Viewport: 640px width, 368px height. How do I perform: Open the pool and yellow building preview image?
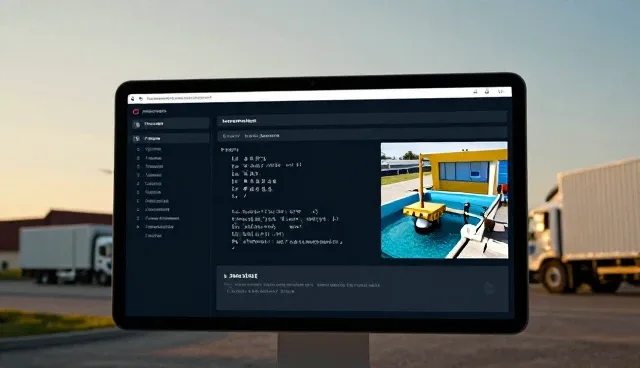pos(444,200)
